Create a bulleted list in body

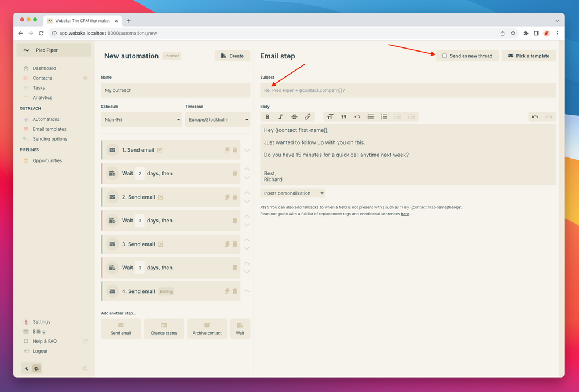(371, 116)
